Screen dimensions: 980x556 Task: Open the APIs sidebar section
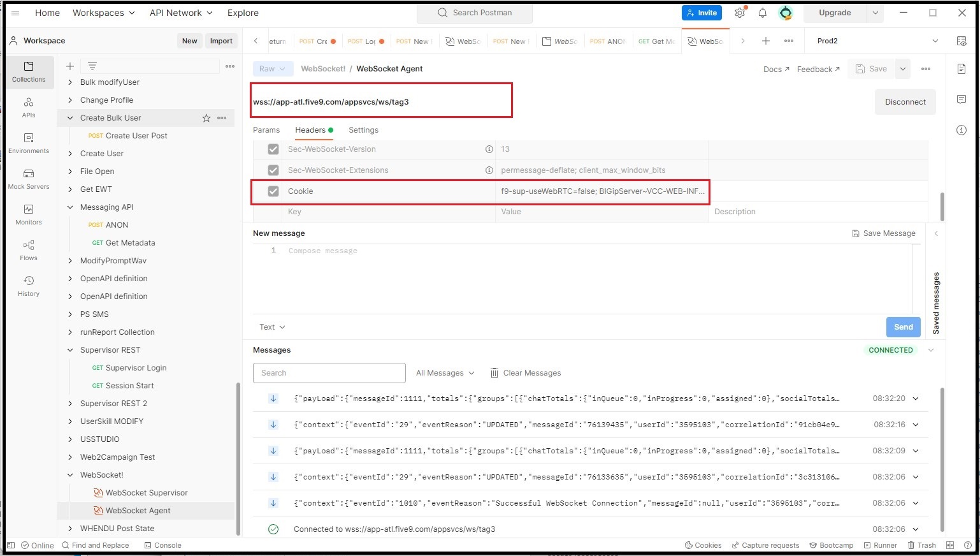29,107
